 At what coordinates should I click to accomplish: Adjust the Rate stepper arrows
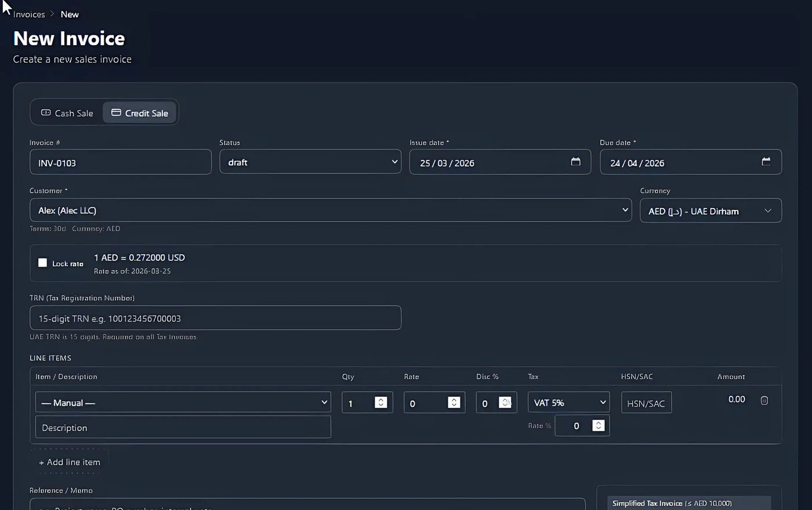coord(454,402)
